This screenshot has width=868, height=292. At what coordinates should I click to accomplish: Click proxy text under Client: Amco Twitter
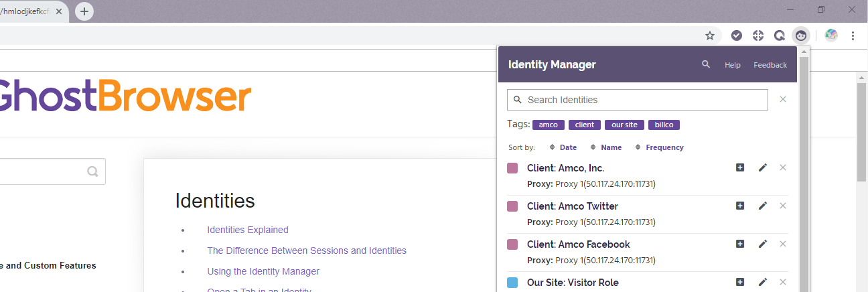click(x=591, y=222)
